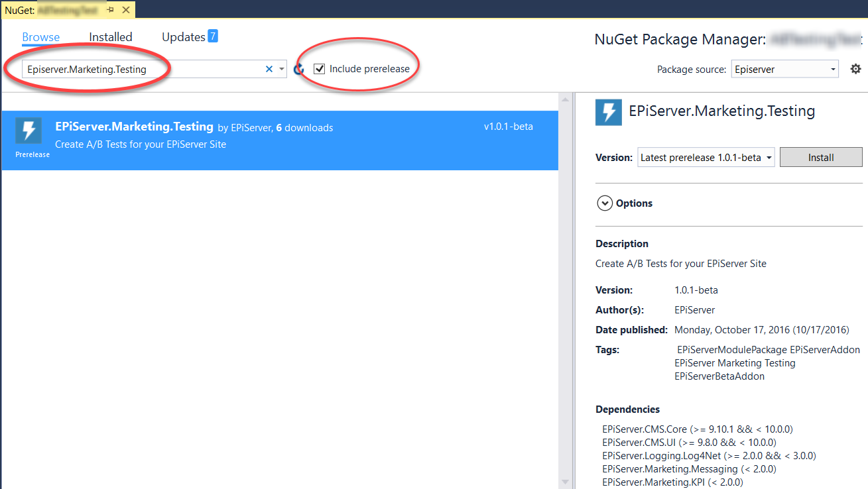Click the package list scrollbar up arrow

pos(565,100)
